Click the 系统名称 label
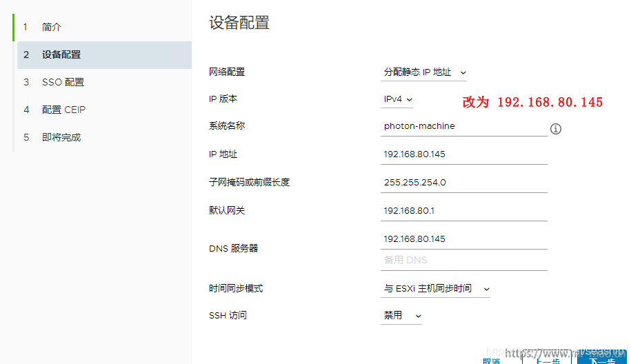The width and height of the screenshot is (631, 364). (x=227, y=126)
